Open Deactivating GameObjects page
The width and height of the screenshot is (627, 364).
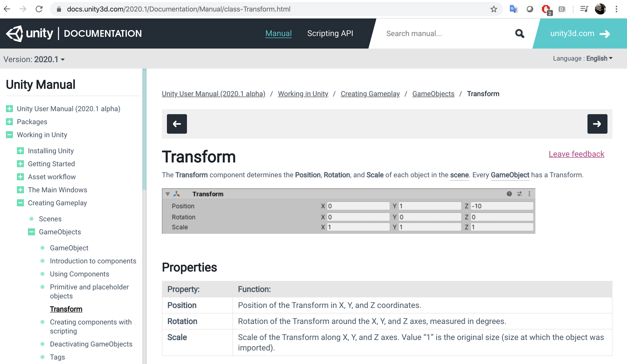point(91,344)
